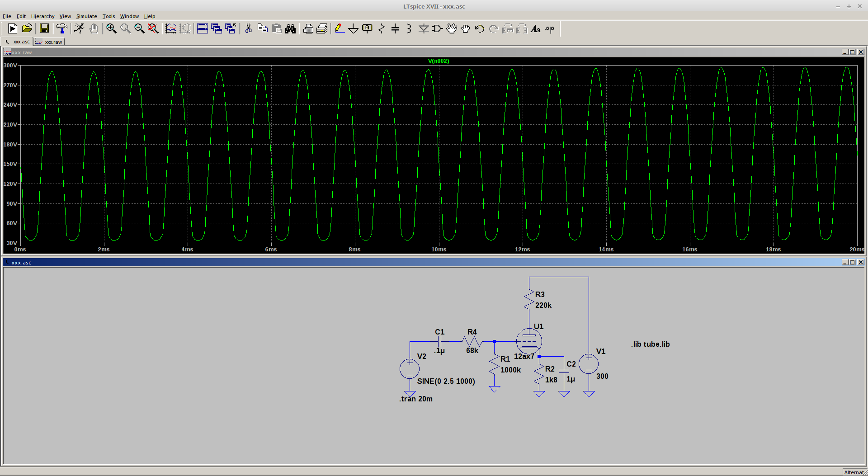
Task: Run the simulation with running man icon
Action: 79,29
